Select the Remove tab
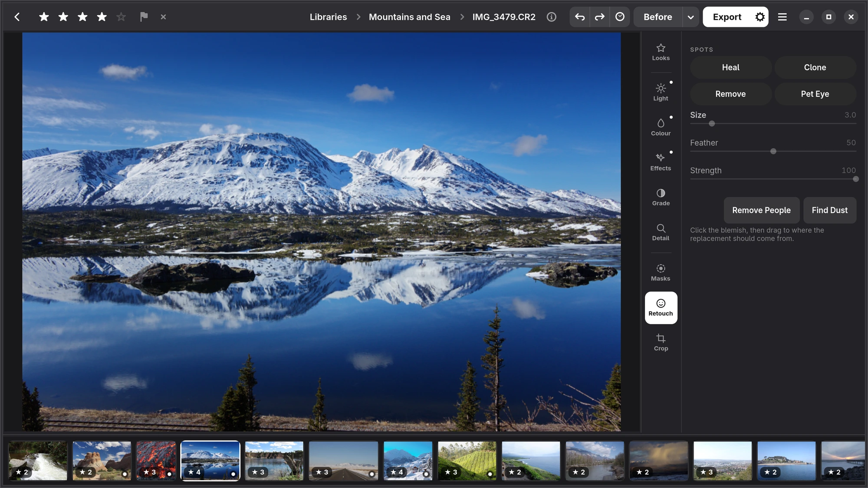 point(730,94)
